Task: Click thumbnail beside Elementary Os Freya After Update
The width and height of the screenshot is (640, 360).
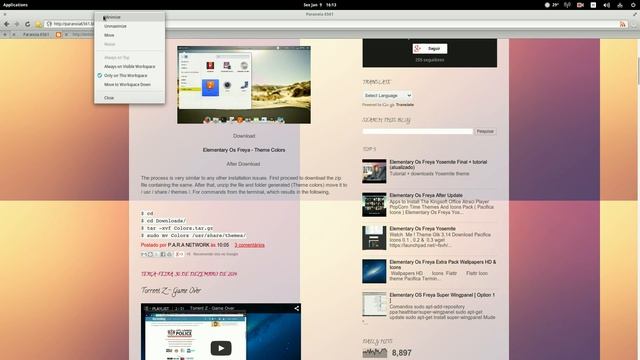Action: pos(374,205)
